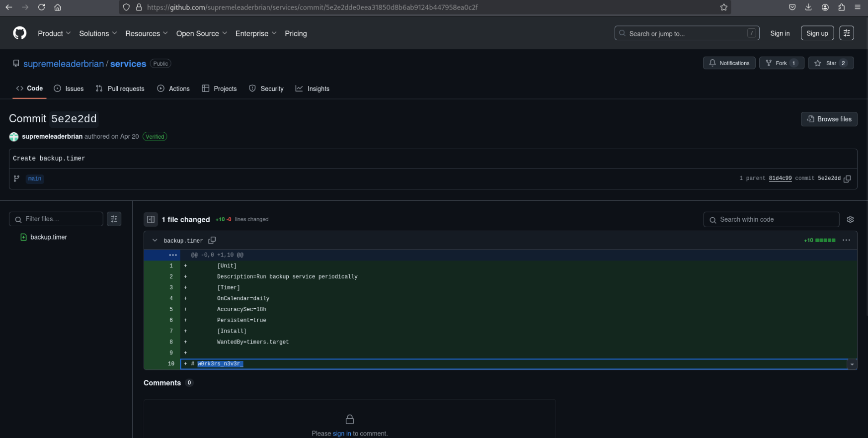This screenshot has width=868, height=438.
Task: Switch to the Security tab
Action: (x=266, y=88)
